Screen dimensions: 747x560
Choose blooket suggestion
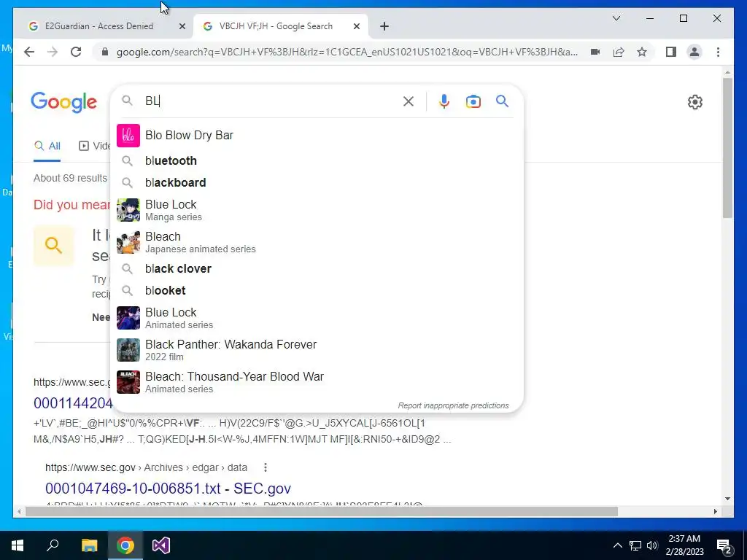[317, 290]
